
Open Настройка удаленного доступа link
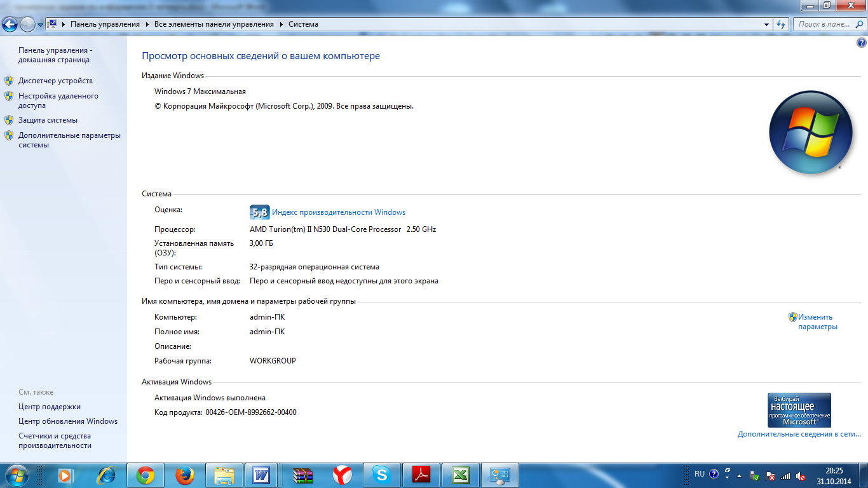58,100
